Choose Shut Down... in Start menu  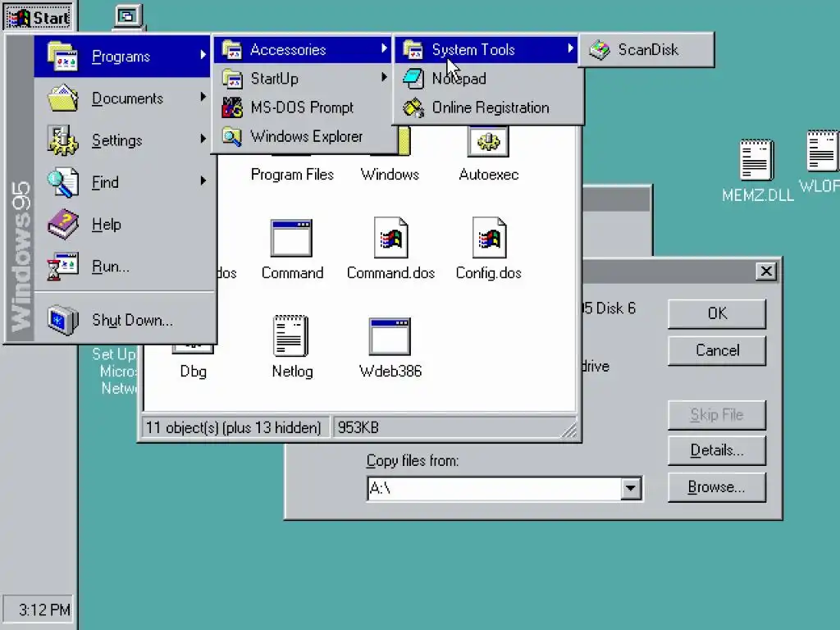124,320
